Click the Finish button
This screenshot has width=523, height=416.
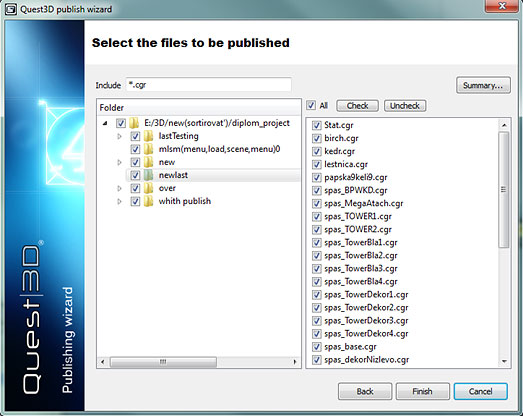tap(423, 391)
